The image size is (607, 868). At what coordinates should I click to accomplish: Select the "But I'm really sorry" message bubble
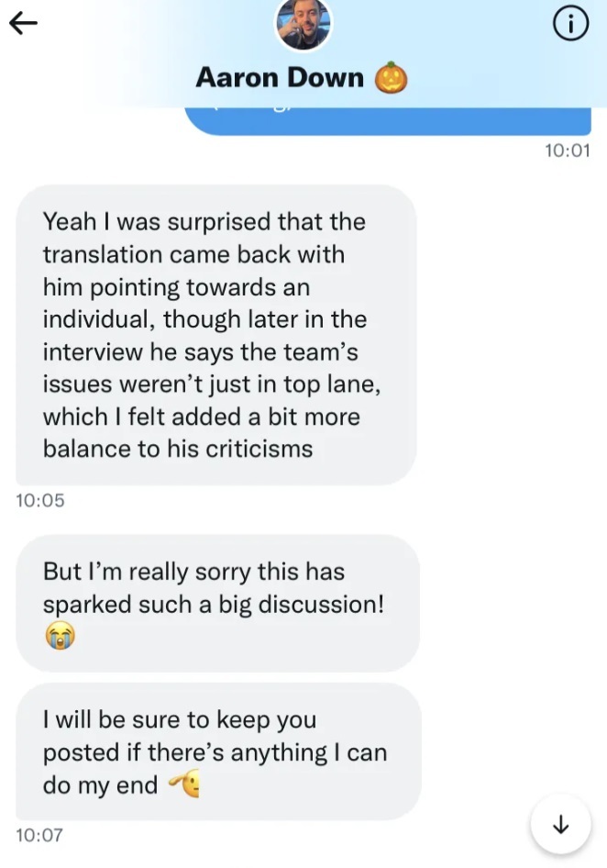[217, 603]
